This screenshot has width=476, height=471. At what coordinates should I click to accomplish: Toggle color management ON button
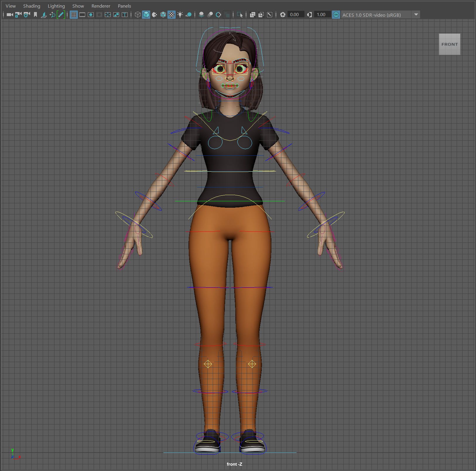pos(336,15)
